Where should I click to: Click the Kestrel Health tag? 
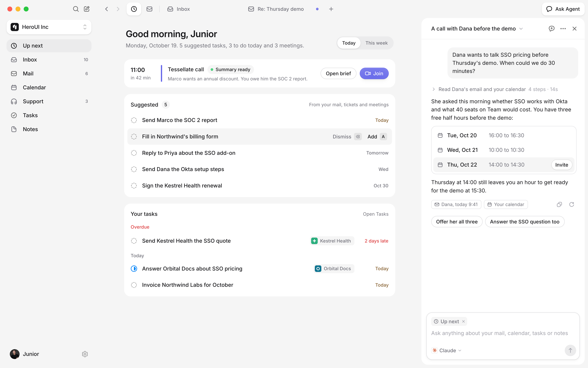pos(332,241)
